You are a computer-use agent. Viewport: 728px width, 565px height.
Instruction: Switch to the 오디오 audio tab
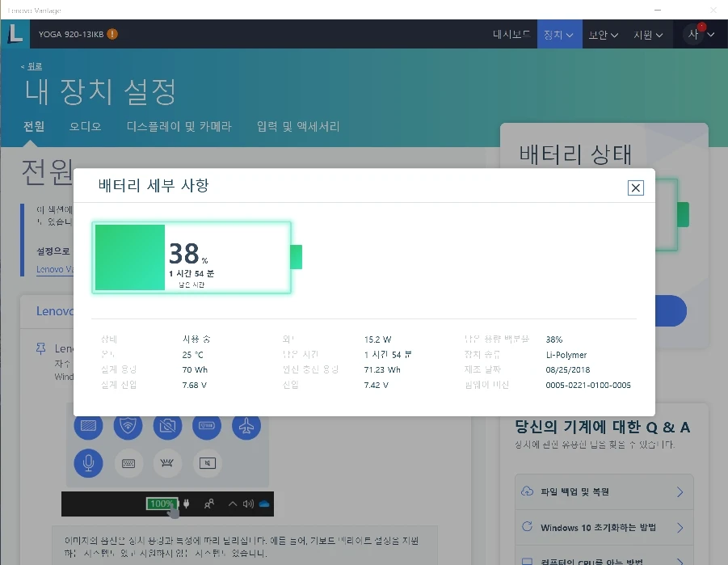click(85, 126)
